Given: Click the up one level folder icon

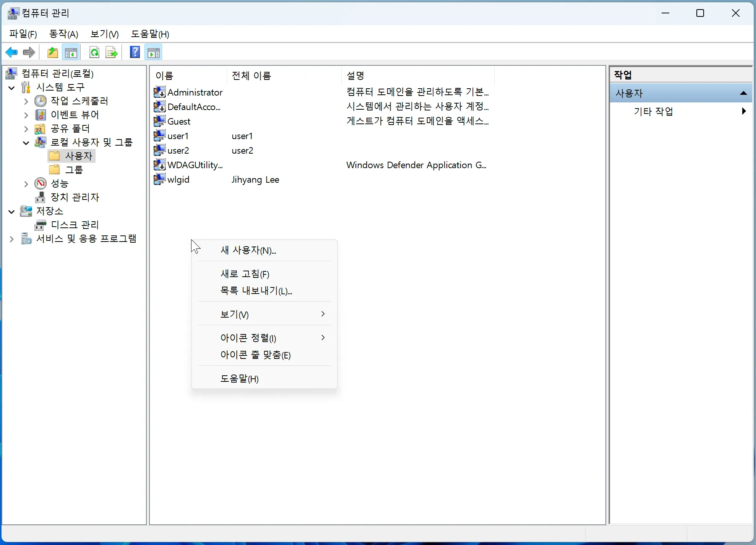Looking at the screenshot, I should [x=53, y=52].
